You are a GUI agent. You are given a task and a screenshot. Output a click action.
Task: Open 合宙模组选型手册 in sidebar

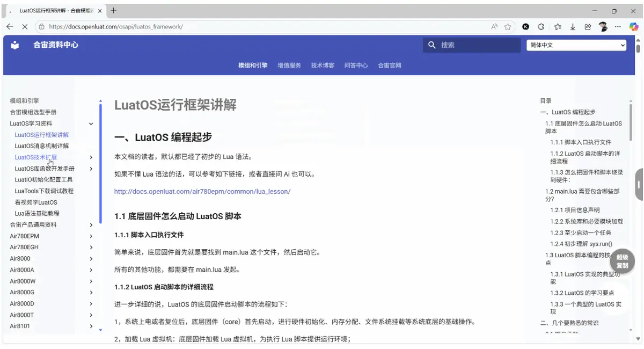click(x=33, y=112)
